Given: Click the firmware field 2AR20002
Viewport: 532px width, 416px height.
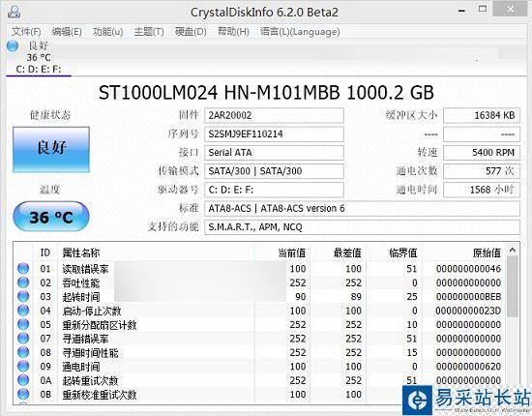Looking at the screenshot, I should tap(274, 115).
